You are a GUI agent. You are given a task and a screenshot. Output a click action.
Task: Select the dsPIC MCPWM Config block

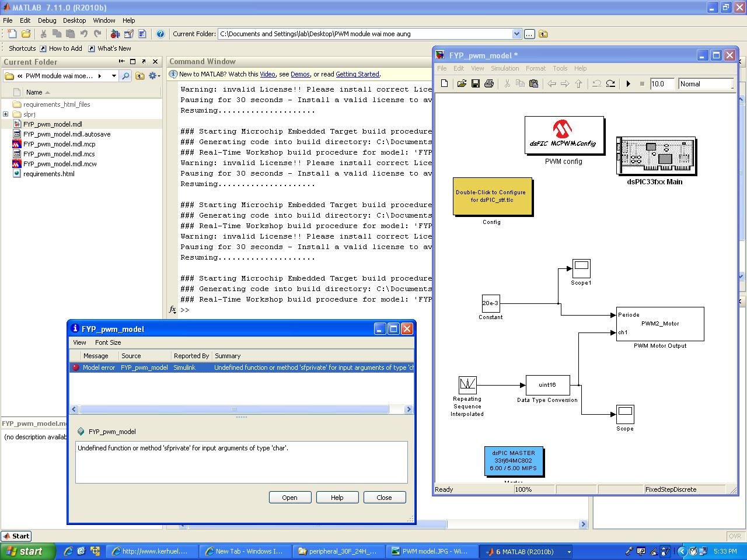point(564,135)
